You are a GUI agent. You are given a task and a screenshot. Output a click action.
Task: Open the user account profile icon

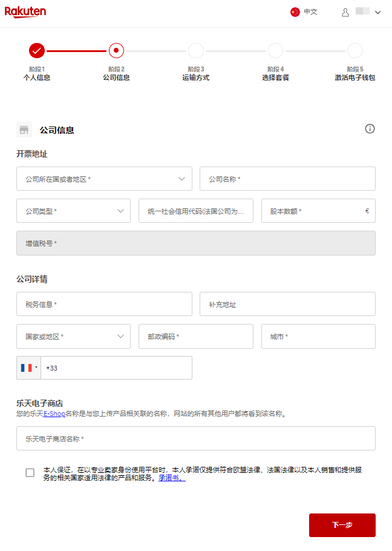click(x=345, y=12)
